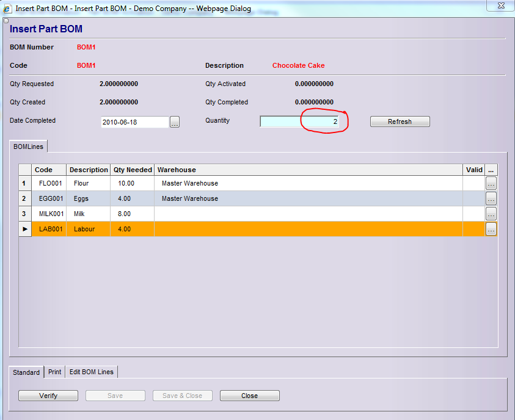Open the Edit BOM Lines tab
Screen dimensions: 515x420
[x=91, y=372]
